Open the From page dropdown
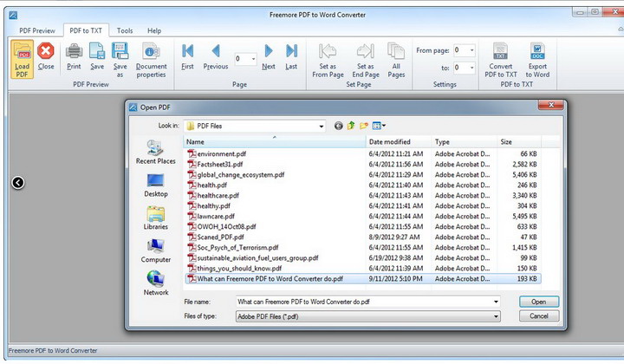 (x=472, y=50)
